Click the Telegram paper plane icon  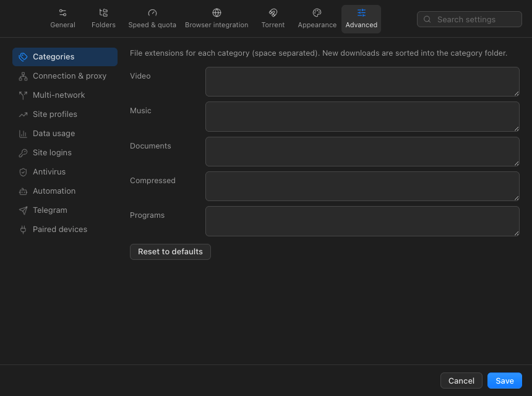(23, 210)
